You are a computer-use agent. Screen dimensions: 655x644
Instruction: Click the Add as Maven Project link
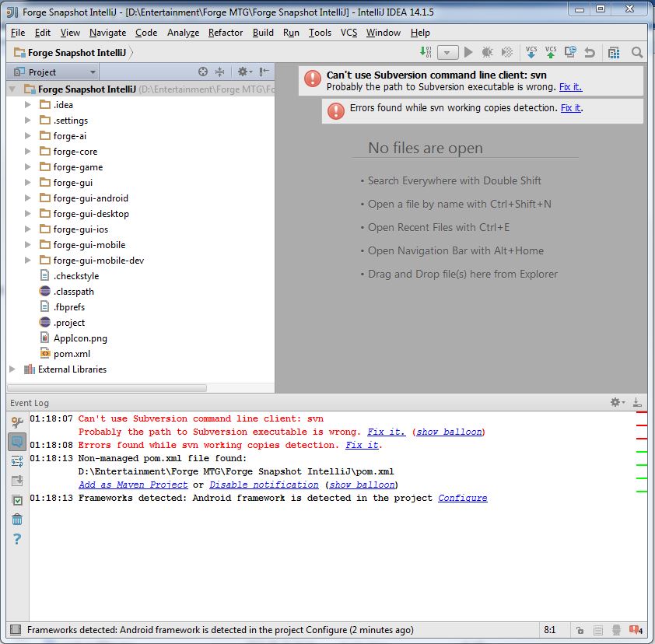(x=133, y=485)
